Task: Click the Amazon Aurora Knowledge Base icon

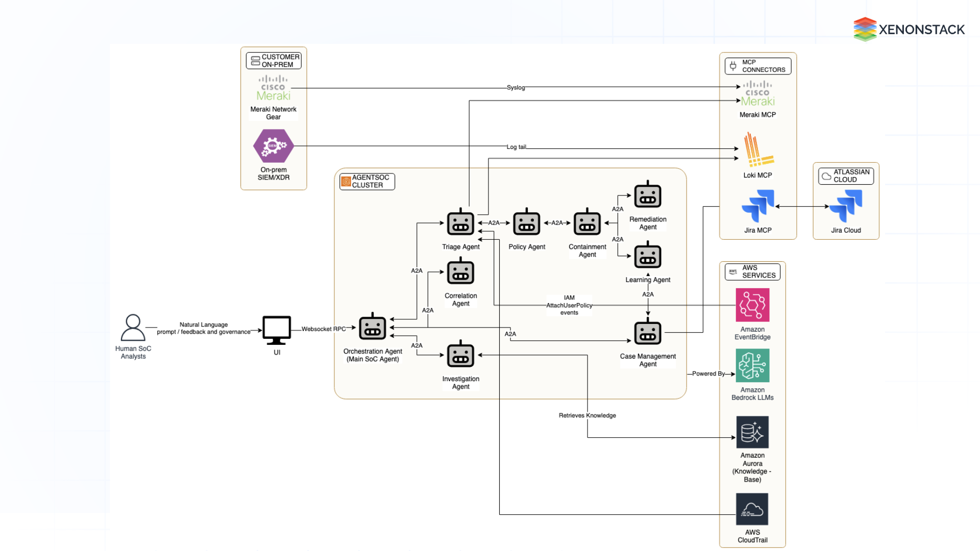Action: [x=752, y=432]
